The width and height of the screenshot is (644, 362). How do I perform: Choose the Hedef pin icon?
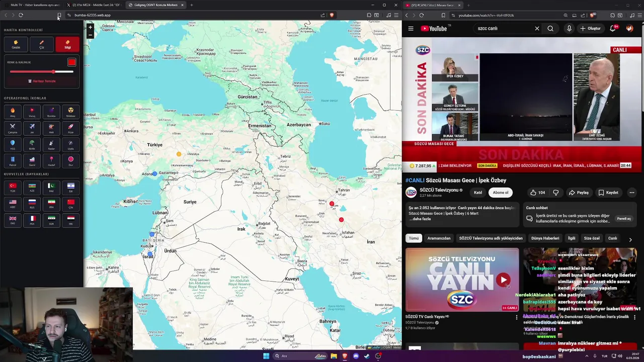pos(51,161)
